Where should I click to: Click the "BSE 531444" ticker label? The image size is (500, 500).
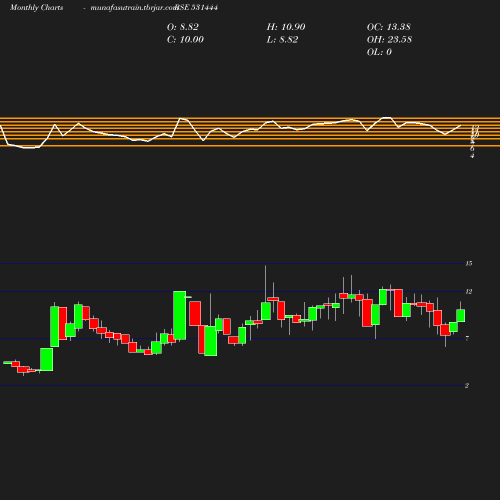coord(197,7)
